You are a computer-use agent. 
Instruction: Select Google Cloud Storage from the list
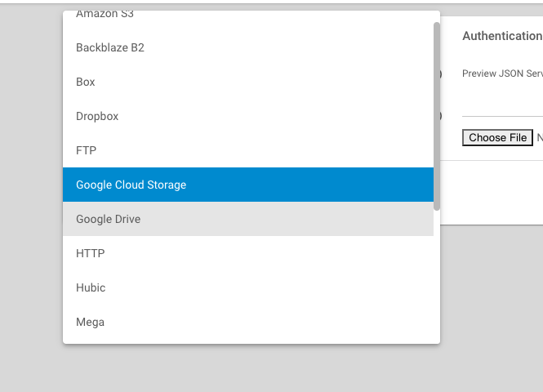[x=131, y=185]
